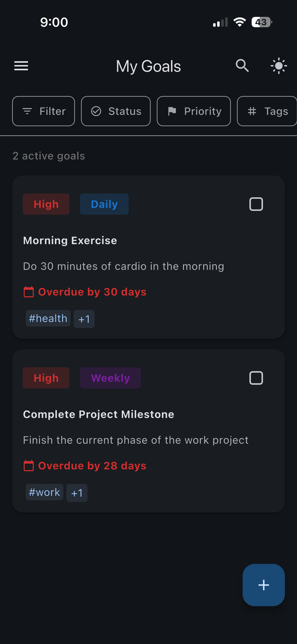Tap the add new goal button
The image size is (297, 644).
tap(263, 585)
